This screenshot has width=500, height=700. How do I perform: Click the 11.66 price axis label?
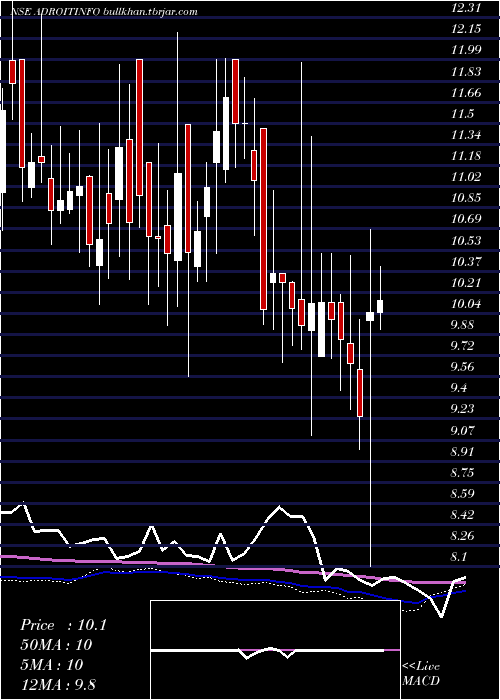click(x=466, y=92)
